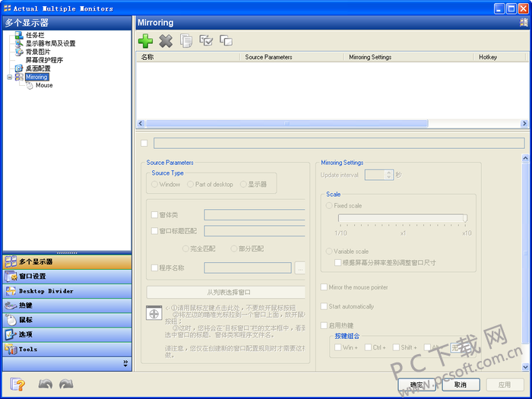The image size is (532, 399).
Task: Expand navigation pane chevron menu
Action: pyautogui.click(x=125, y=363)
